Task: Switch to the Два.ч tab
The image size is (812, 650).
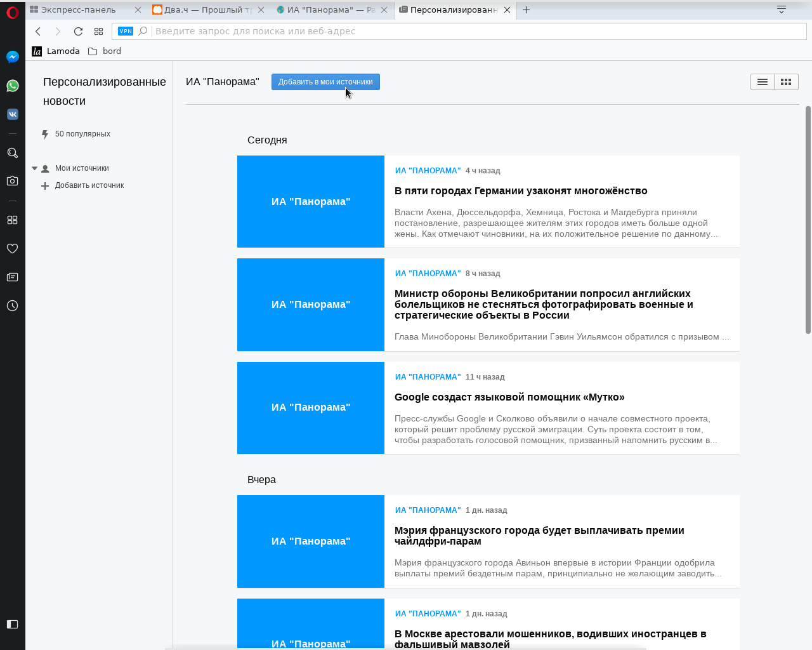Action: click(208, 10)
